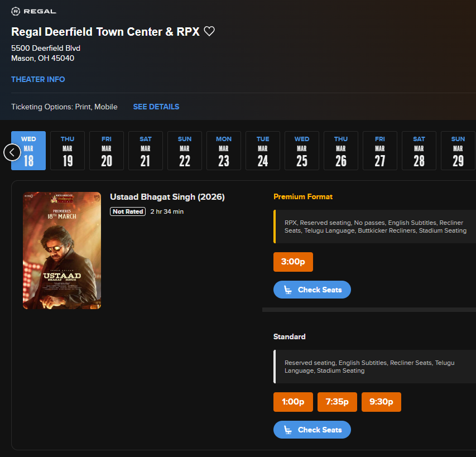Open SEE DETAILS for ticketing options
This screenshot has width=476, height=457.
[156, 107]
